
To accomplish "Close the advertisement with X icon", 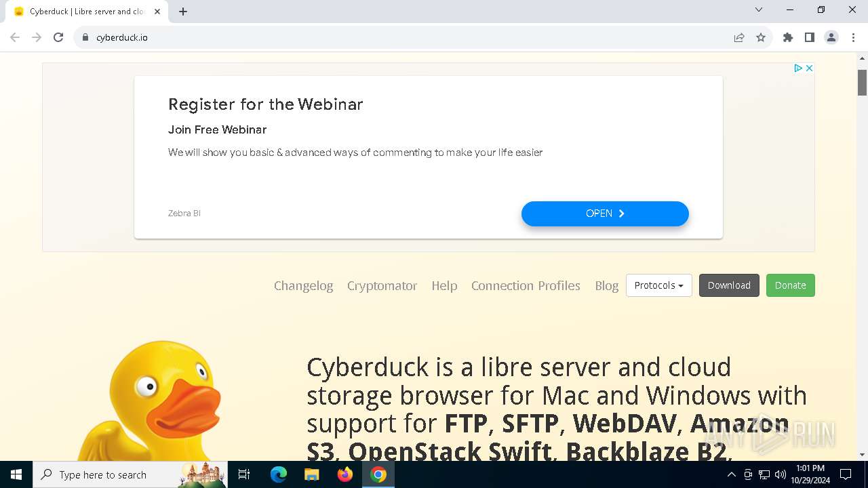I will 809,68.
